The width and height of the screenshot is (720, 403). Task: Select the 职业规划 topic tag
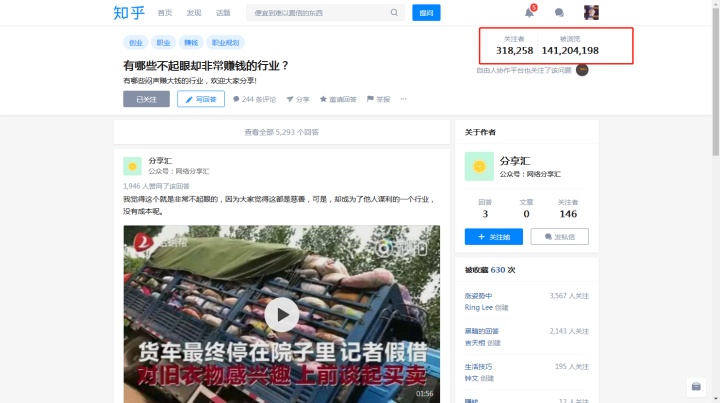tap(225, 42)
